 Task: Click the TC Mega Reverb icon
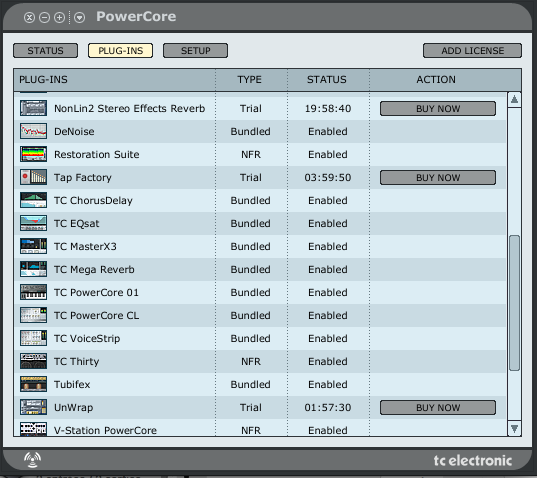[x=33, y=269]
